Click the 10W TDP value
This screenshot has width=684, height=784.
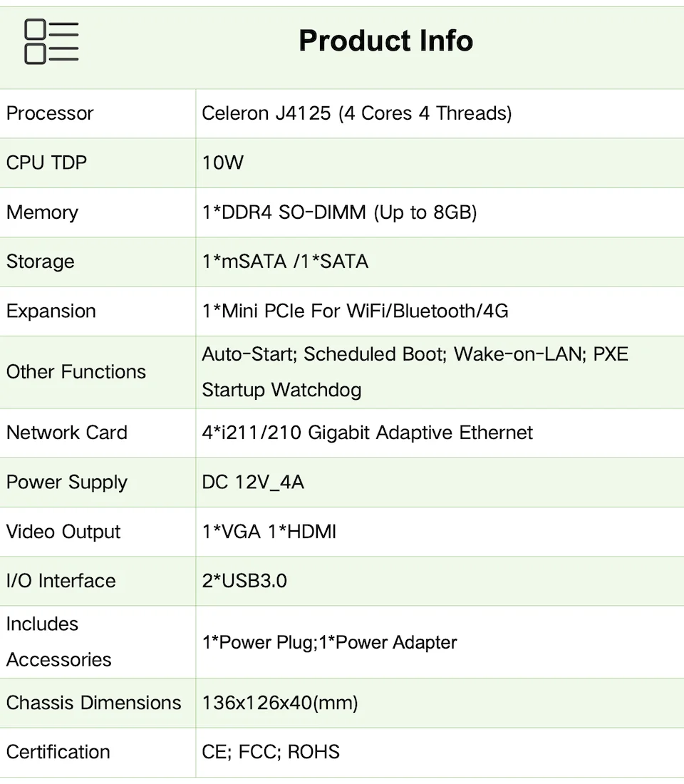tap(222, 163)
